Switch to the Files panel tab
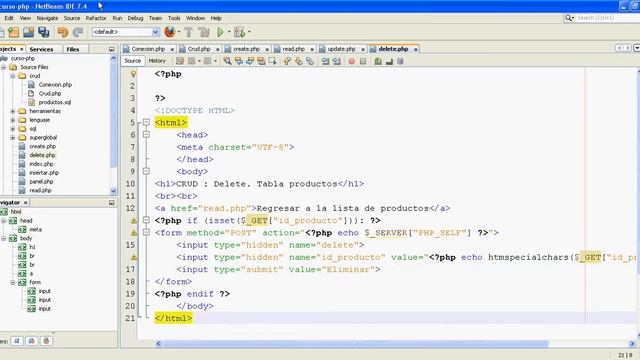 coord(73,49)
